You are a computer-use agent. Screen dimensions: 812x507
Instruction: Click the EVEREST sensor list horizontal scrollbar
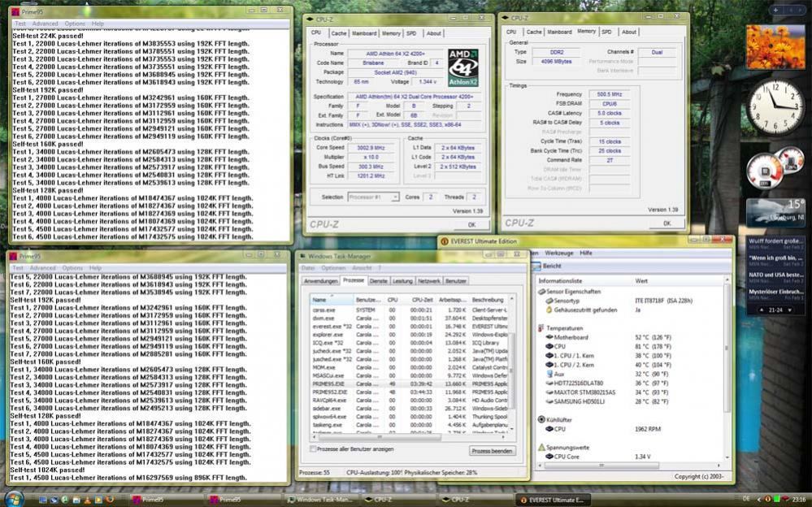pyautogui.click(x=630, y=466)
